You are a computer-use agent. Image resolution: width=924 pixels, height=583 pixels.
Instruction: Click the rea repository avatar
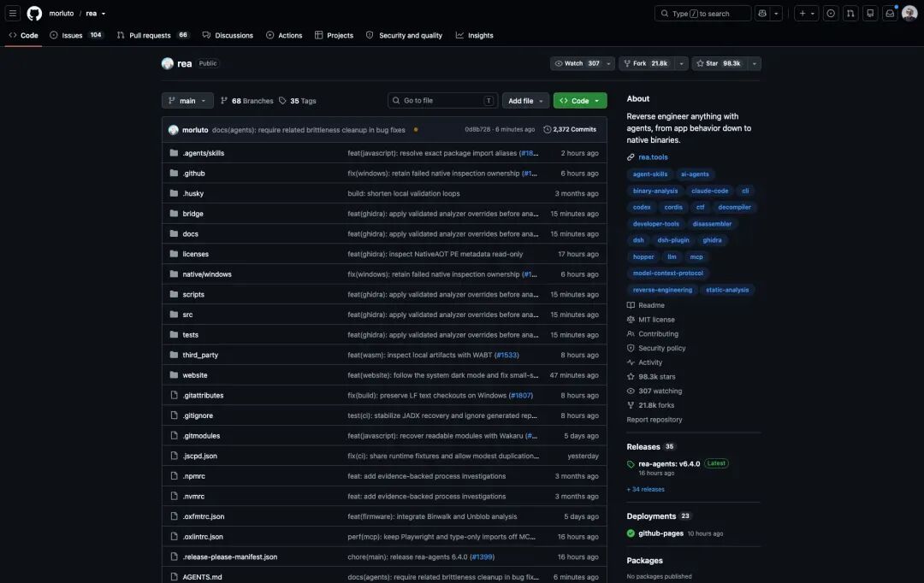168,63
